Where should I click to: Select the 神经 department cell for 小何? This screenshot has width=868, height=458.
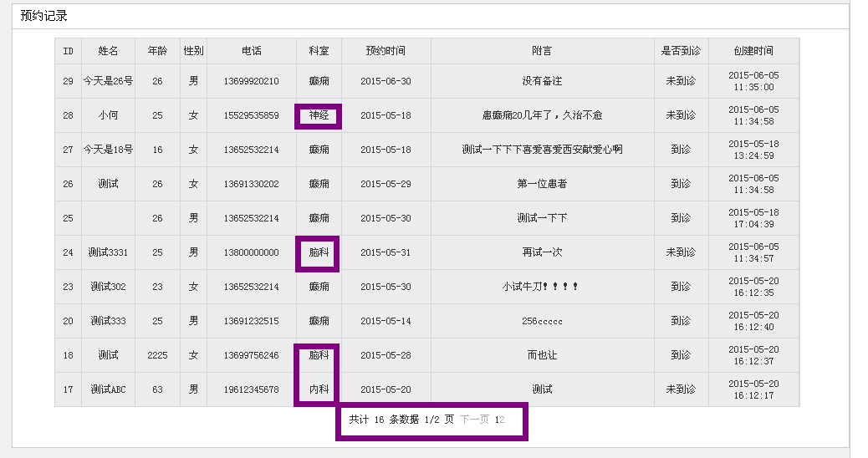pos(319,115)
